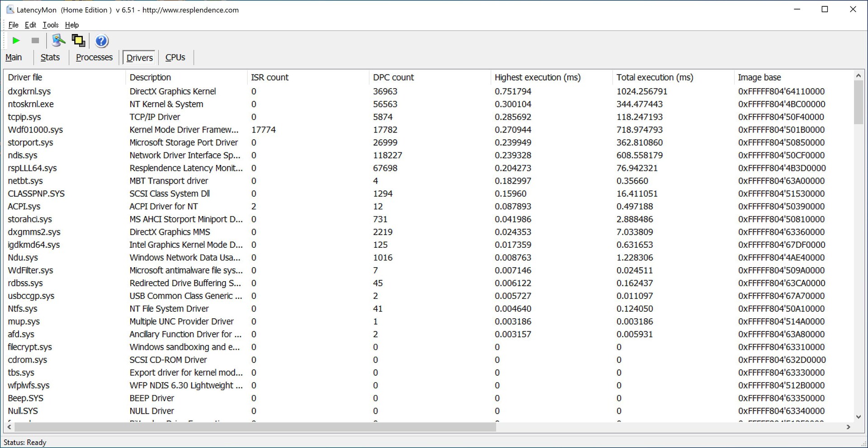Click the overlapping windows toolbar icon
This screenshot has width=868, height=448.
pyautogui.click(x=78, y=41)
